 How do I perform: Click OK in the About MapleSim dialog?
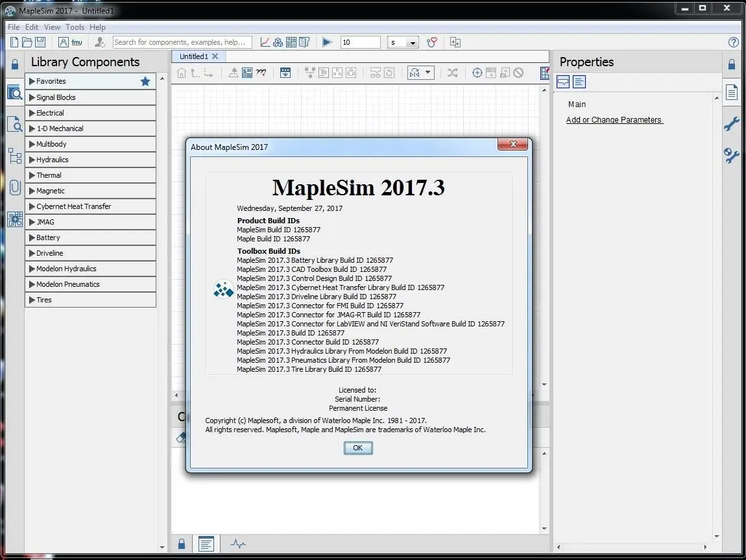pyautogui.click(x=358, y=448)
